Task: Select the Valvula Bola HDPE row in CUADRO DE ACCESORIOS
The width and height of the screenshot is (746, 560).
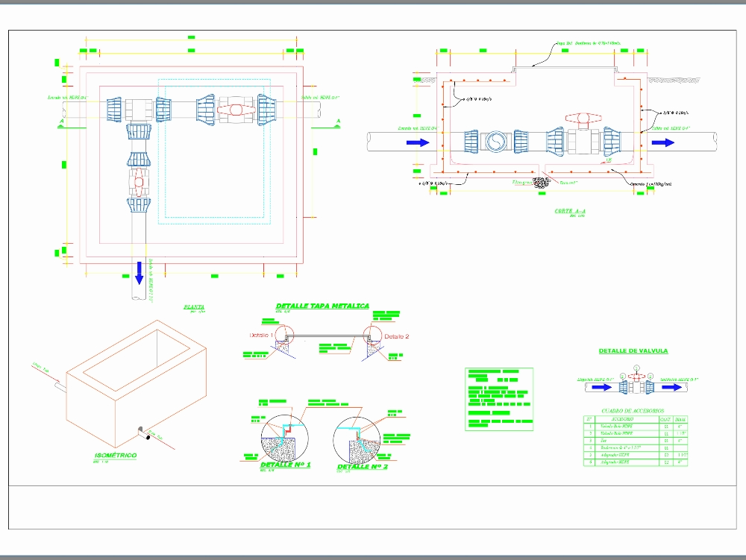Action: tap(616, 426)
